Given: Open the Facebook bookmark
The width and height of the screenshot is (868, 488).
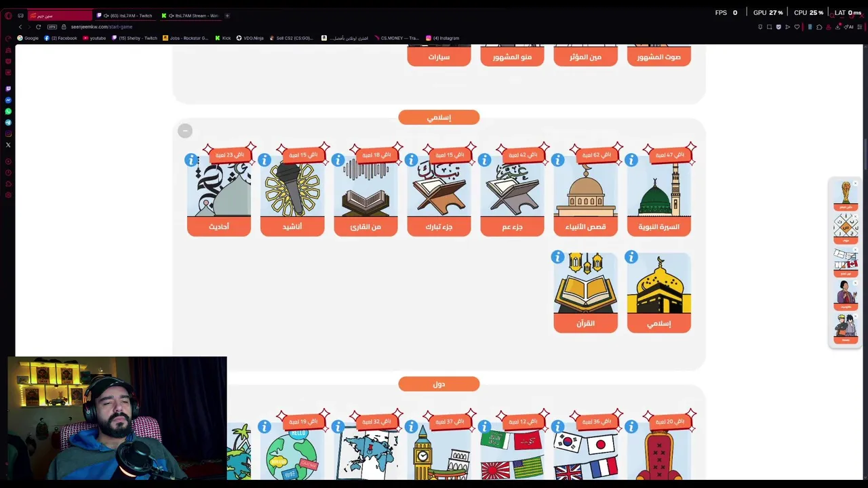Looking at the screenshot, I should pos(60,38).
